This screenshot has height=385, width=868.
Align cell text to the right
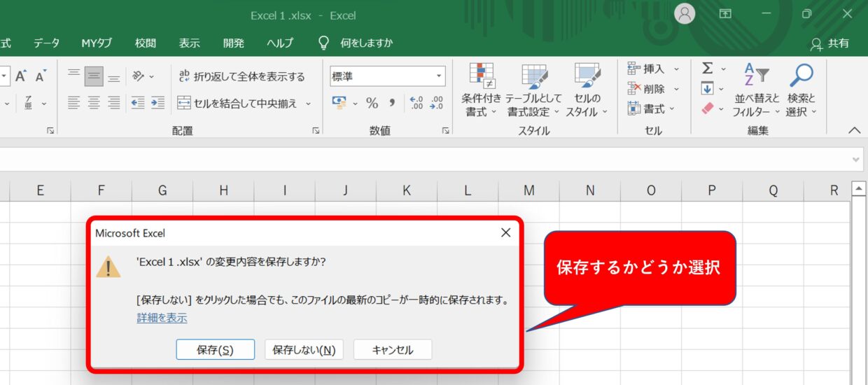click(x=113, y=103)
